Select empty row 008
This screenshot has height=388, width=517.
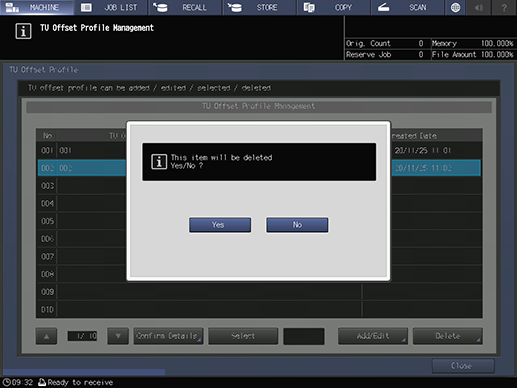tap(259, 274)
